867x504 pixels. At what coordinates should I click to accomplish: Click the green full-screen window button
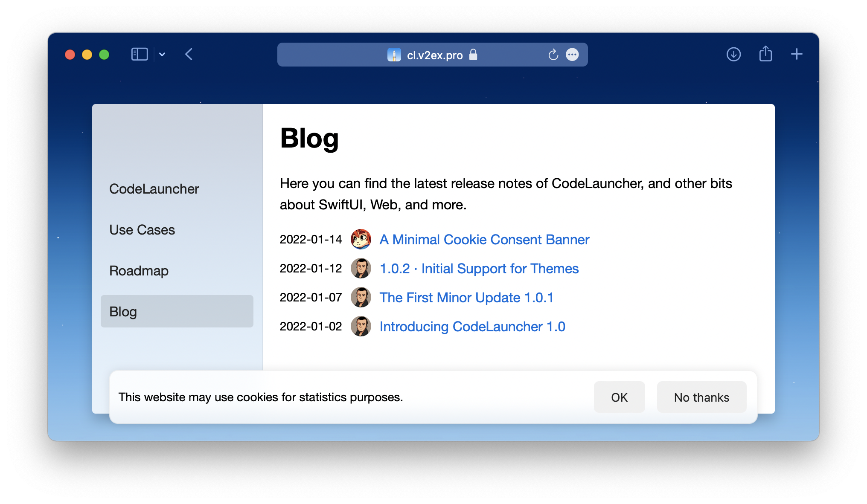pyautogui.click(x=104, y=55)
